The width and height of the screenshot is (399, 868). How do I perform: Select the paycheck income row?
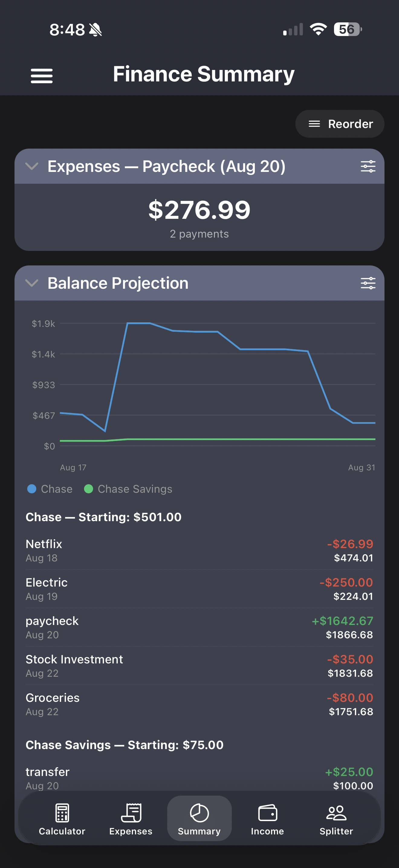[199, 627]
